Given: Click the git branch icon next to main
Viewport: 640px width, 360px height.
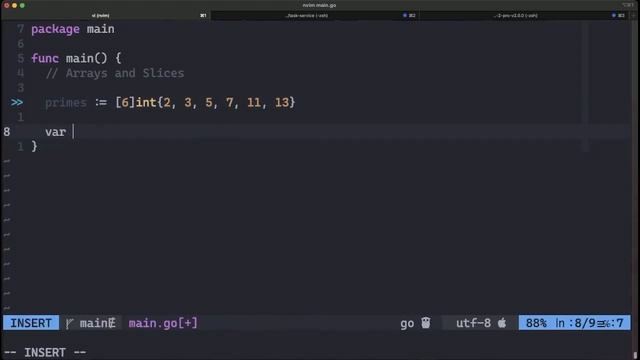Looking at the screenshot, I should point(70,323).
